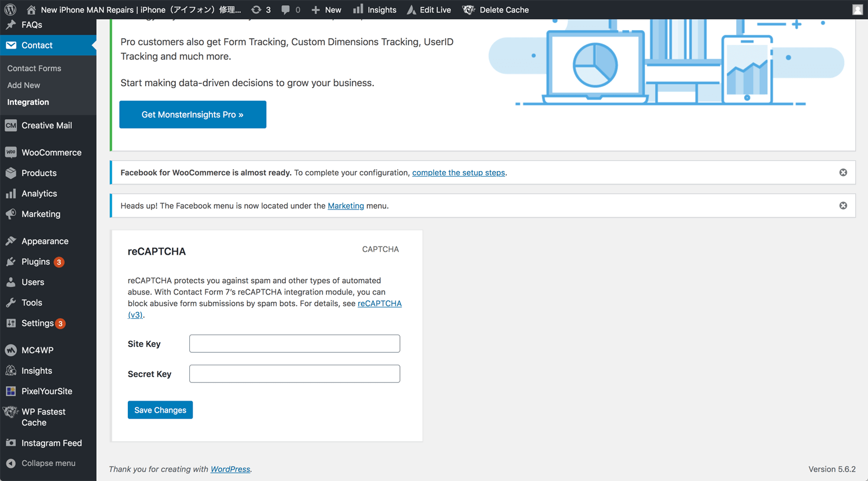Click the Products box icon in sidebar

click(x=10, y=173)
